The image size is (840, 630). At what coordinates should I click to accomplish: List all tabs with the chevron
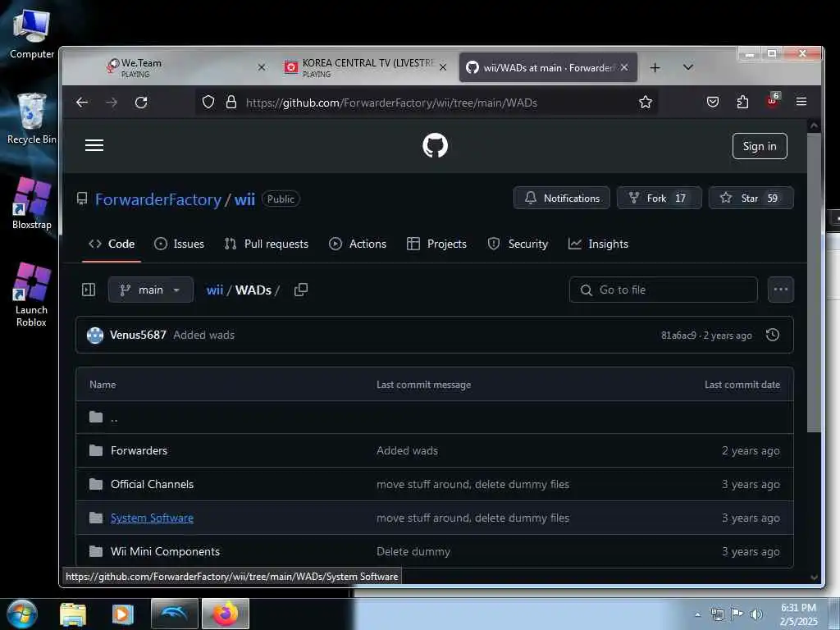(x=688, y=67)
